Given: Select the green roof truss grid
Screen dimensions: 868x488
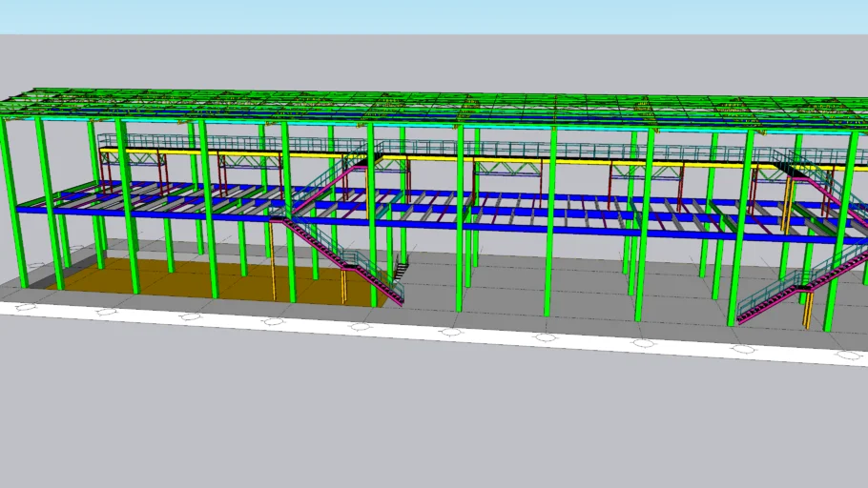Looking at the screenshot, I should 429,107.
